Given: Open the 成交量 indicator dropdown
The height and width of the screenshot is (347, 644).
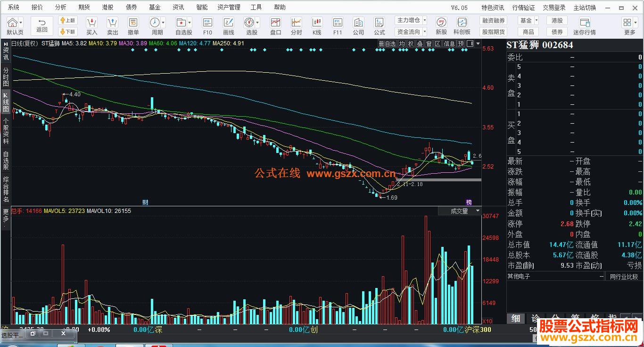Looking at the screenshot, I should pyautogui.click(x=459, y=211).
